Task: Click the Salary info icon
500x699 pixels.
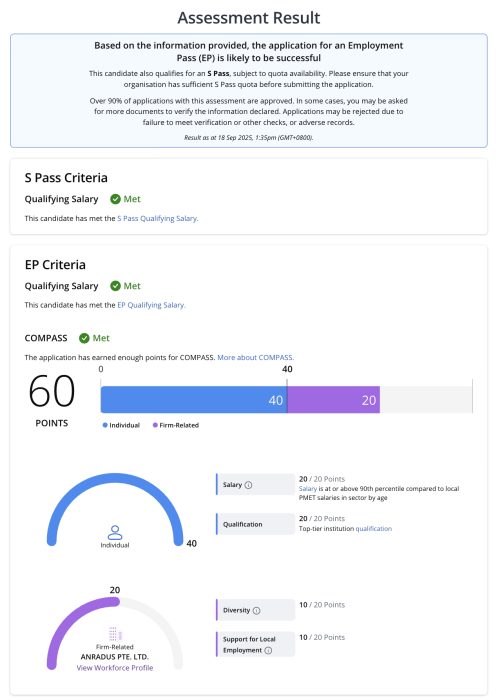Action: [x=249, y=485]
